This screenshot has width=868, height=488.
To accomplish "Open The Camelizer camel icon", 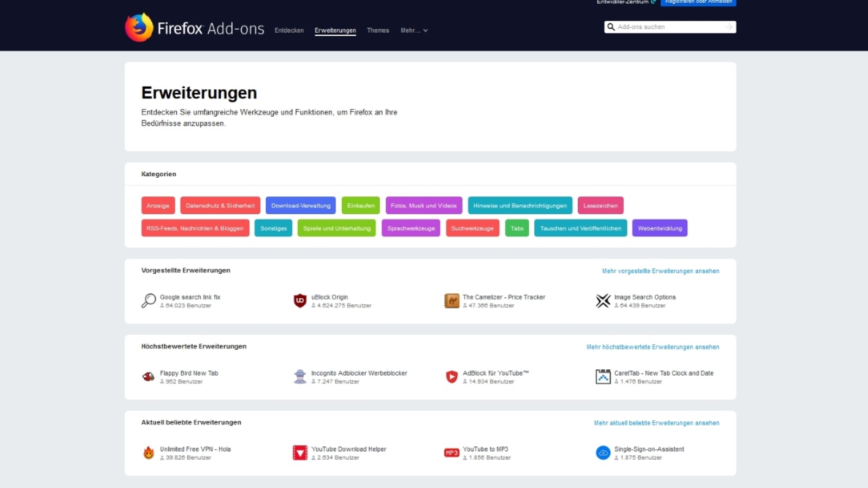I will pyautogui.click(x=451, y=300).
